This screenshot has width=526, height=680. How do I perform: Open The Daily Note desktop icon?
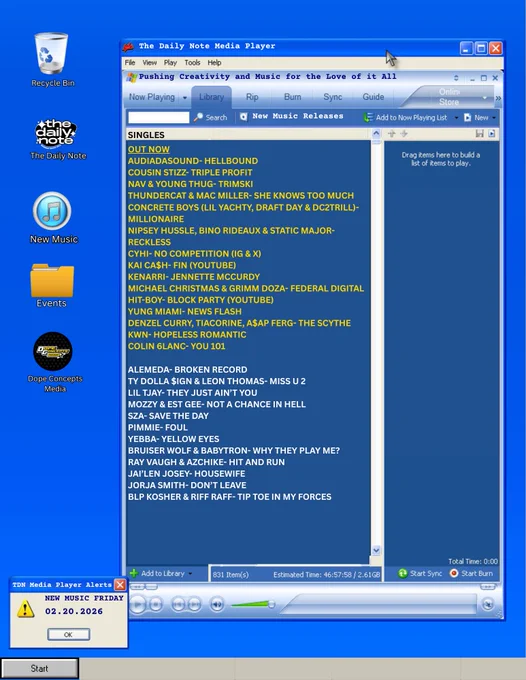tap(56, 133)
